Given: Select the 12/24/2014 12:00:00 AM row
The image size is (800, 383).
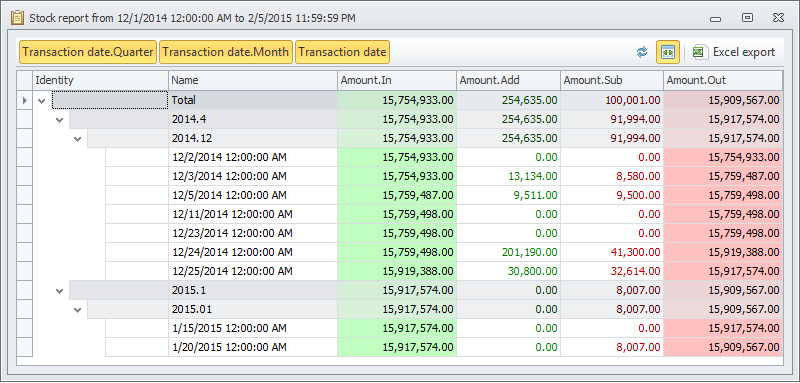Looking at the screenshot, I should pyautogui.click(x=399, y=252).
